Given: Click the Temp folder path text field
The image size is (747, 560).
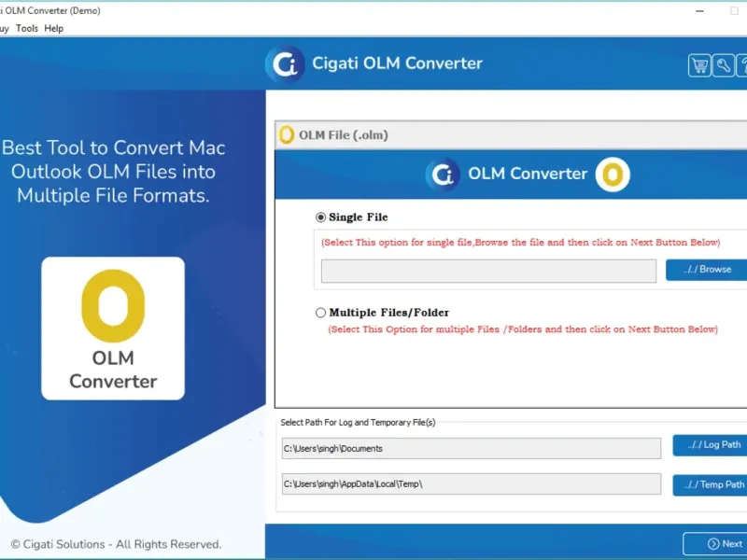Looking at the screenshot, I should point(472,483).
